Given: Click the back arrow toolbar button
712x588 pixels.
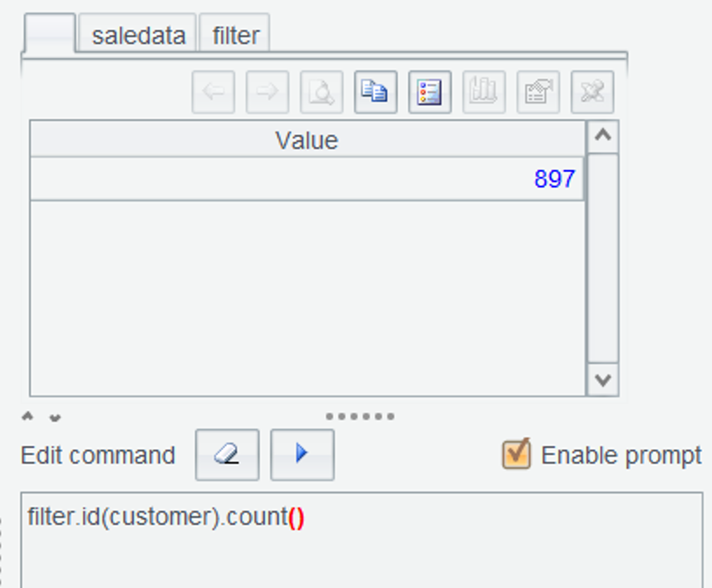Looking at the screenshot, I should tap(214, 91).
